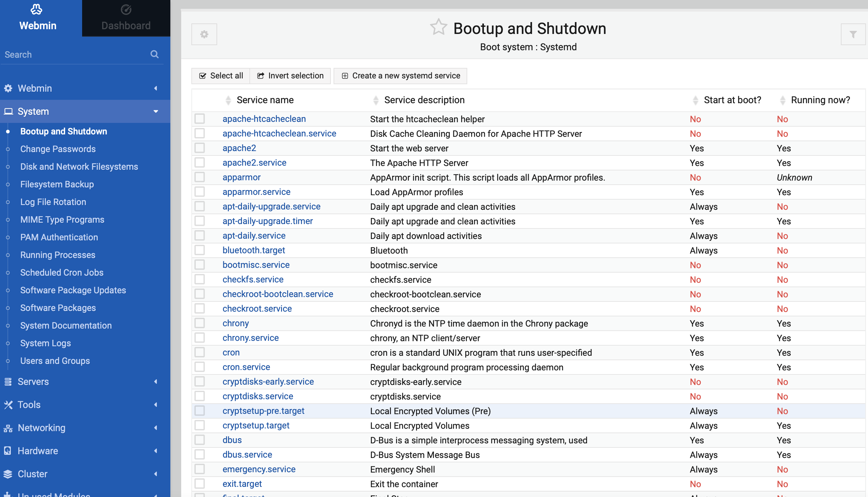Open the cron.service link

point(246,367)
